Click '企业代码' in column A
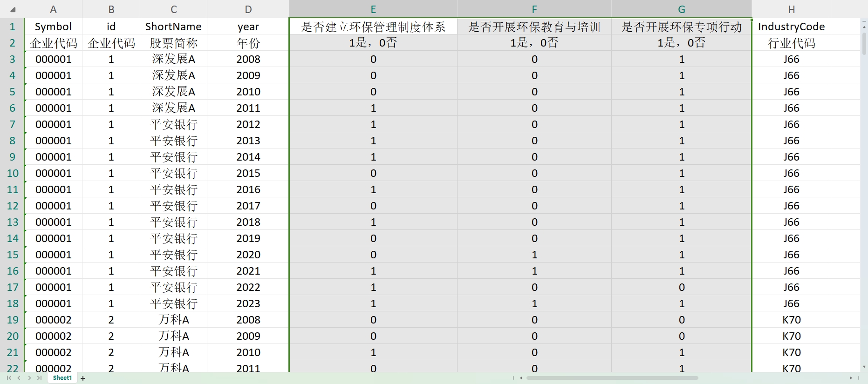 [x=53, y=43]
